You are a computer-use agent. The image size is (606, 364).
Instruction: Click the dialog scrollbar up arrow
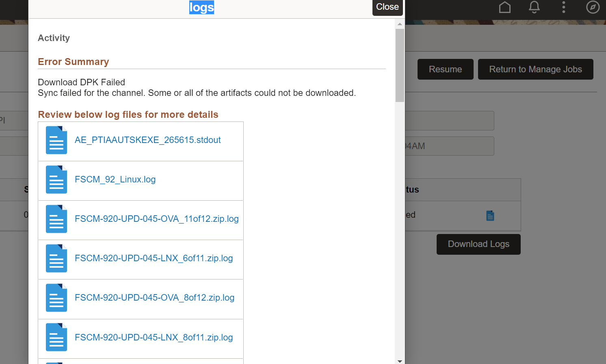[400, 24]
